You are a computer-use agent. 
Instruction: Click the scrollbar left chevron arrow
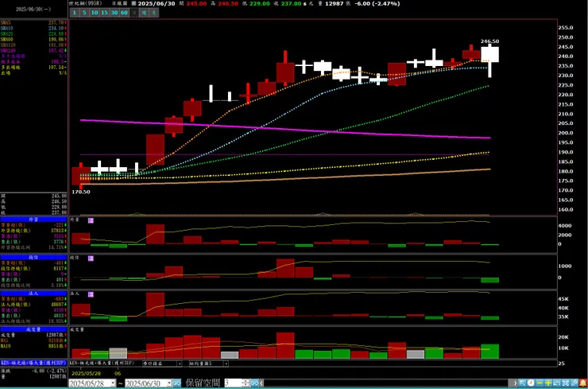(261, 383)
